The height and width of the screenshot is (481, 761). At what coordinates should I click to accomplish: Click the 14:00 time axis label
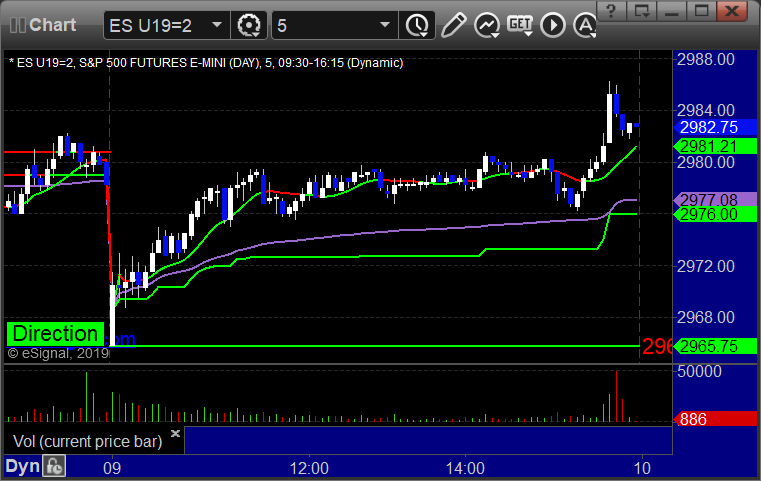(x=465, y=468)
